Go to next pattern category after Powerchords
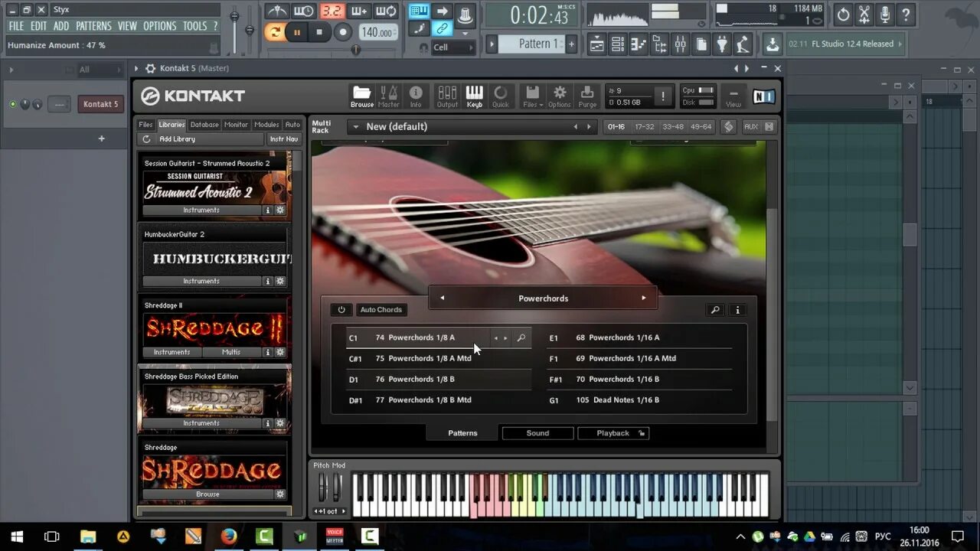Viewport: 980px width, 551px height. tap(643, 298)
